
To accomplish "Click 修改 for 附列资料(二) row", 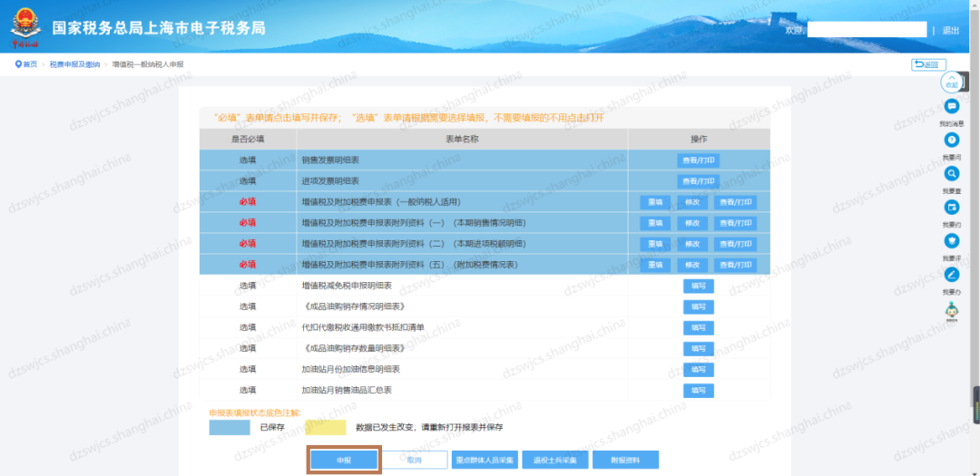I will click(x=691, y=244).
